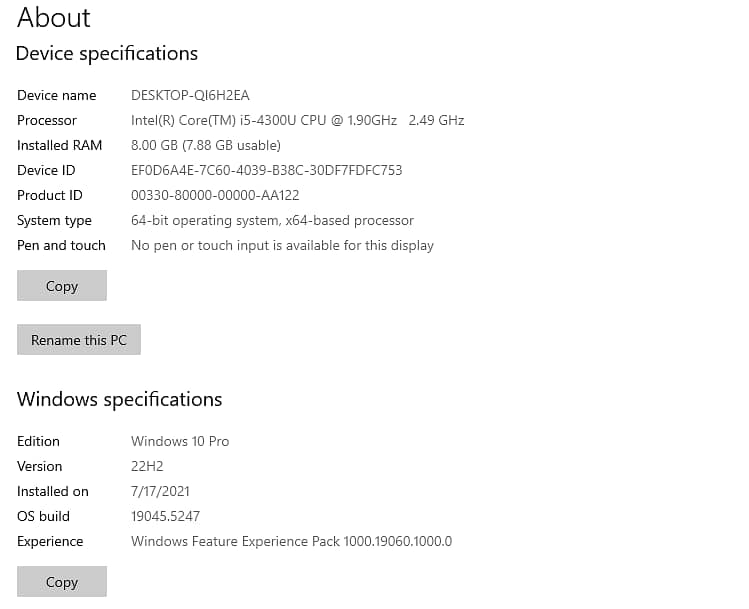The width and height of the screenshot is (749, 609).
Task: Select the Device specifications heading
Action: [107, 54]
